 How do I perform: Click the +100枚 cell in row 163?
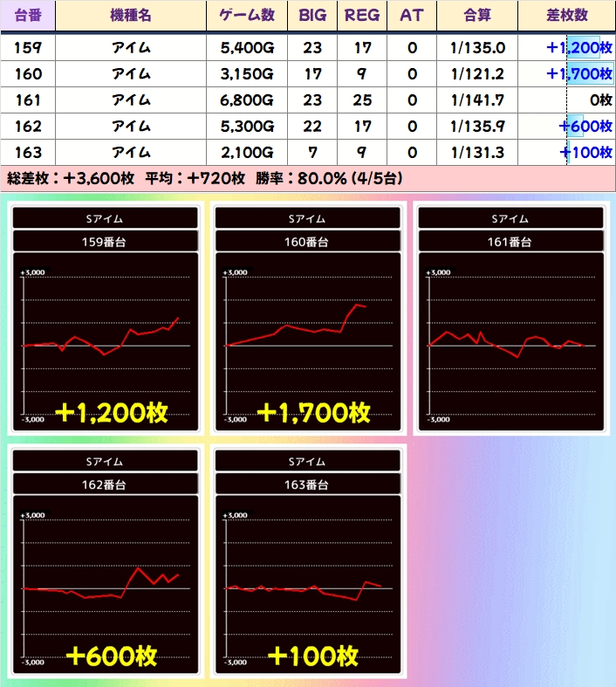tap(585, 153)
